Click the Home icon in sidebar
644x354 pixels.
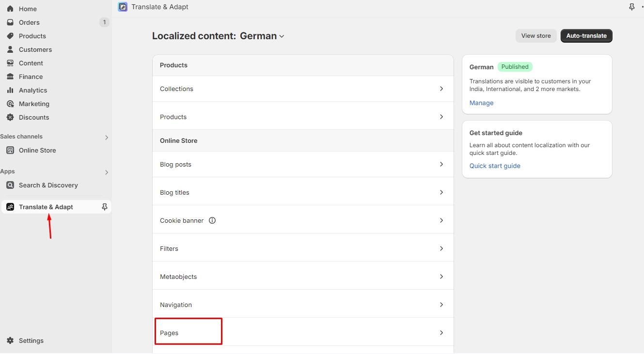[10, 9]
